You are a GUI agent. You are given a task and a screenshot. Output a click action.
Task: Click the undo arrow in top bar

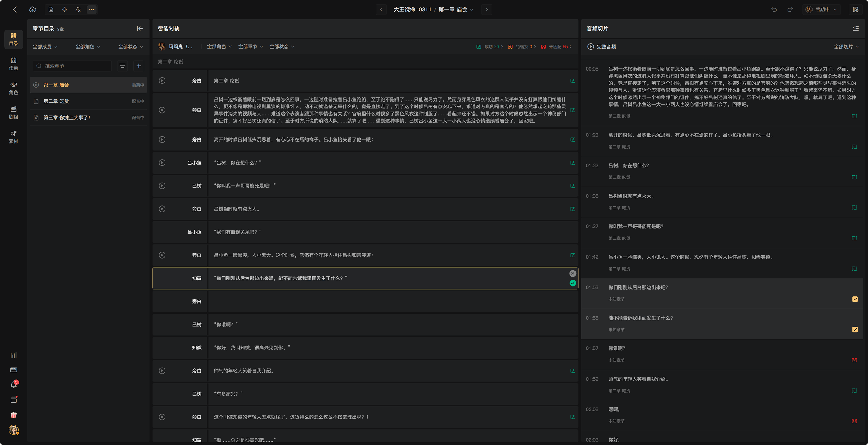(774, 9)
